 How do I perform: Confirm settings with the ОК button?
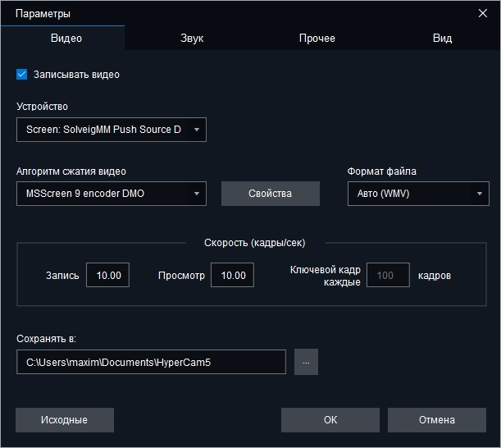pos(330,420)
